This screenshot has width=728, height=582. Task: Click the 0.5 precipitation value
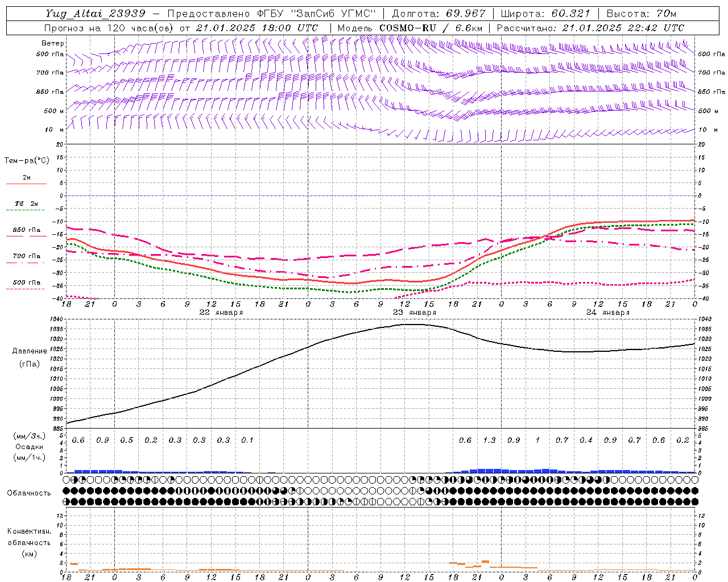click(x=127, y=440)
